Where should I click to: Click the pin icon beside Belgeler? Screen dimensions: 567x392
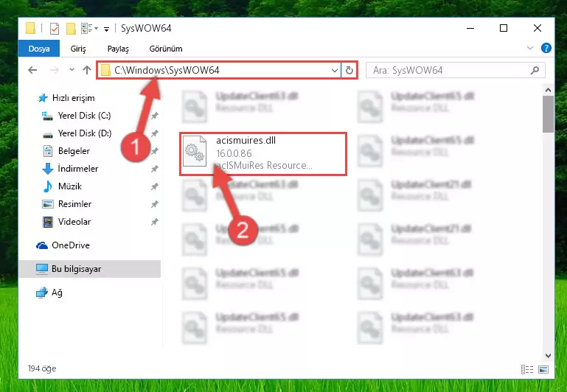(154, 151)
